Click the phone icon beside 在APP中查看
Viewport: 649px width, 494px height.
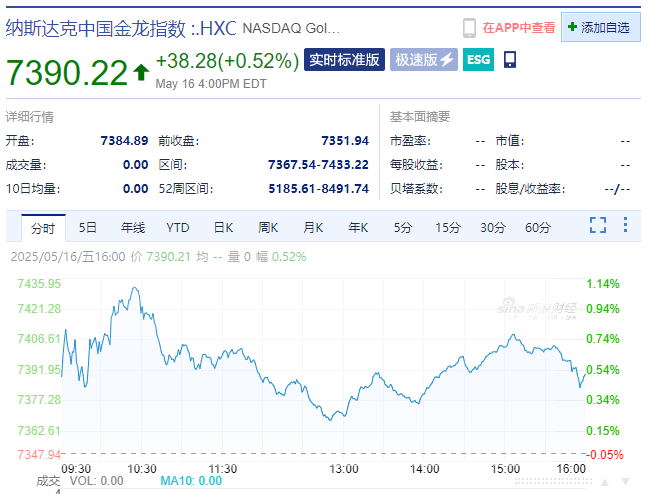[469, 28]
